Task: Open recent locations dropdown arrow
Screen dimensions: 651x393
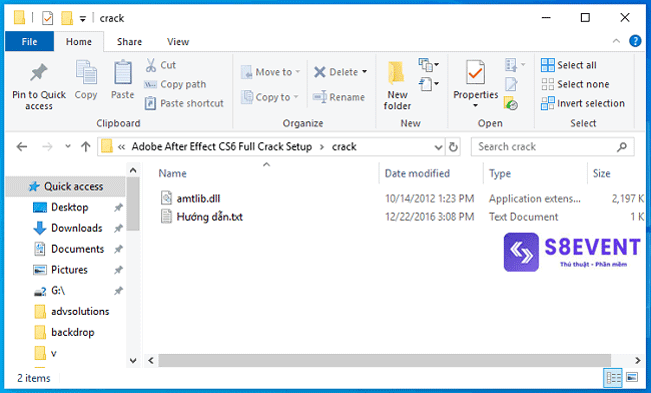Action: 68,146
